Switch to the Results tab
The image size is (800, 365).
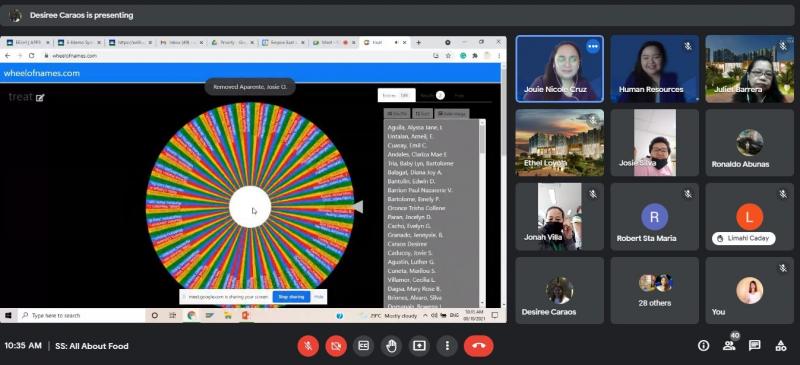[x=433, y=95]
